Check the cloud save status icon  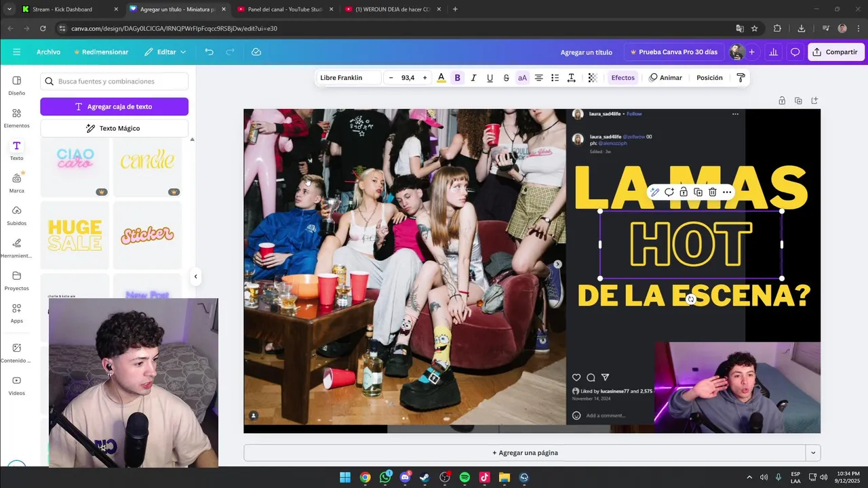click(256, 52)
